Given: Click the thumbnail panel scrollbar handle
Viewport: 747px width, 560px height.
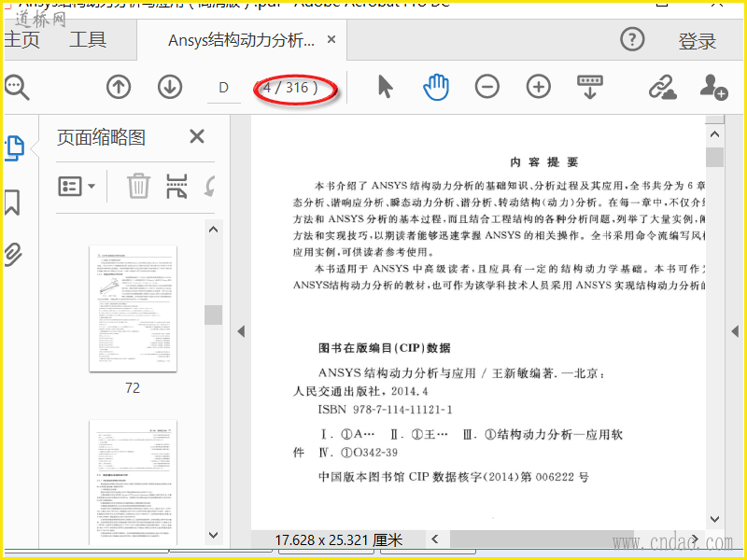Looking at the screenshot, I should pos(214,315).
